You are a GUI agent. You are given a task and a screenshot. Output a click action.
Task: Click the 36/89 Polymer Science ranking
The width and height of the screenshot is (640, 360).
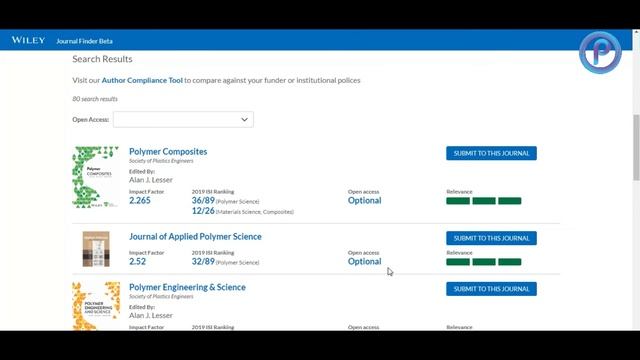point(225,200)
